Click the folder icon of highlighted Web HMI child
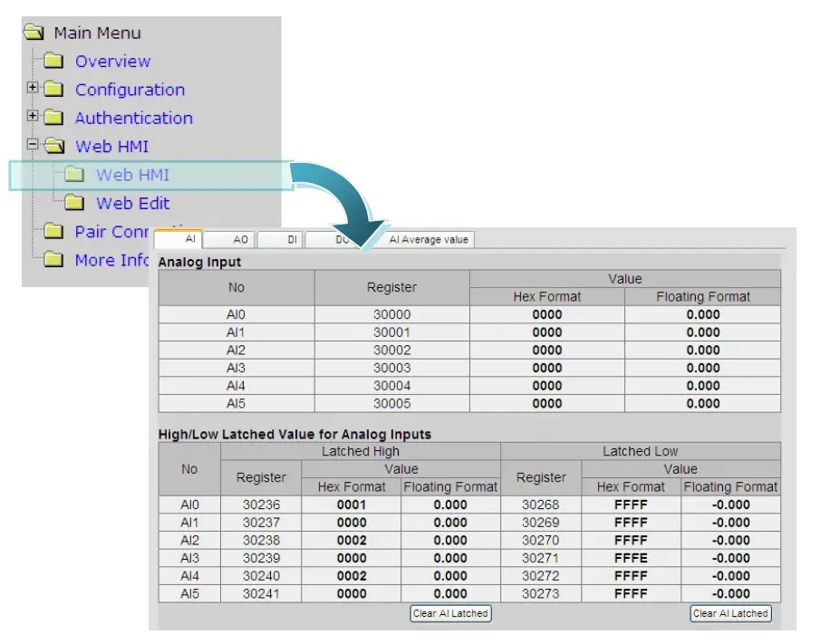 pos(74,174)
